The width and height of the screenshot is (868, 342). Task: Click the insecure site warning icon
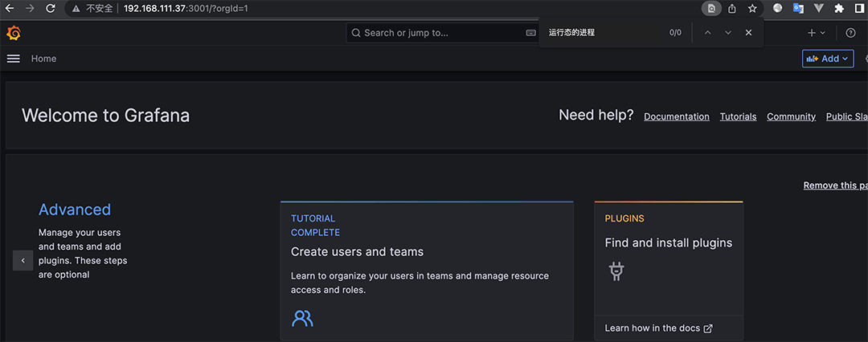coord(75,9)
